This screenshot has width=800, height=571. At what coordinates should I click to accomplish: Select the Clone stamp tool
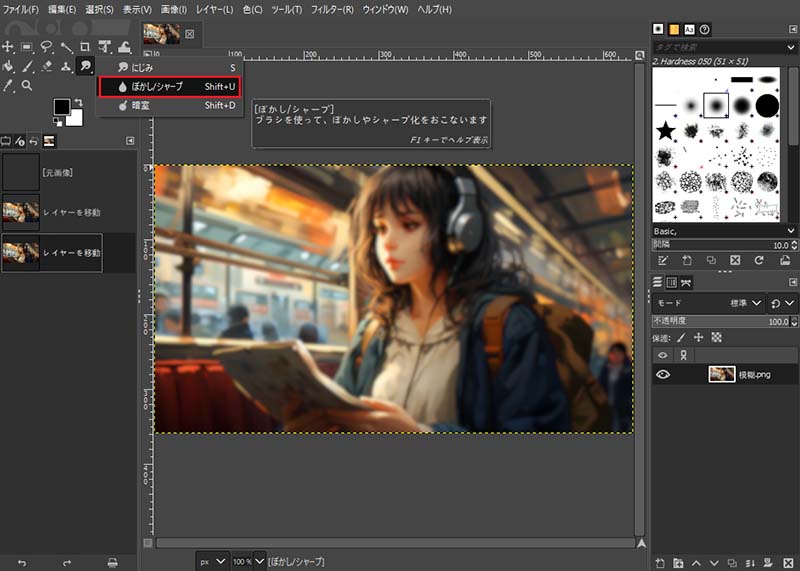(x=66, y=66)
